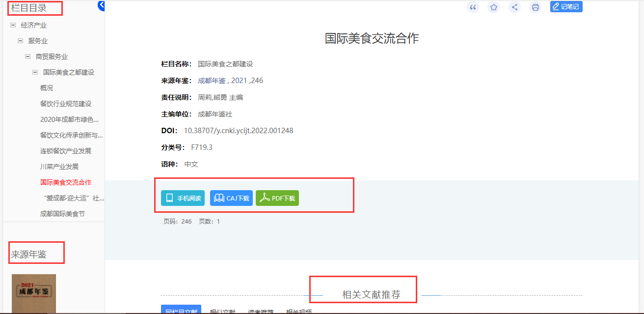644x314 pixels.
Task: Open 成都国际美食节 entry
Action: coord(62,214)
